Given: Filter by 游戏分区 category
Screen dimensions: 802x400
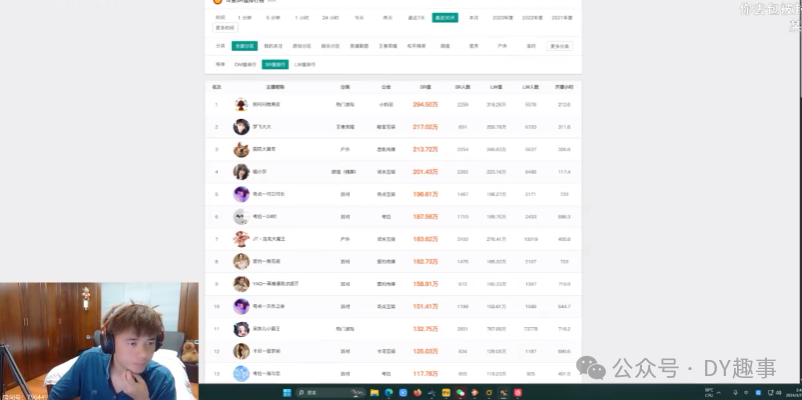Looking at the screenshot, I should [x=302, y=46].
